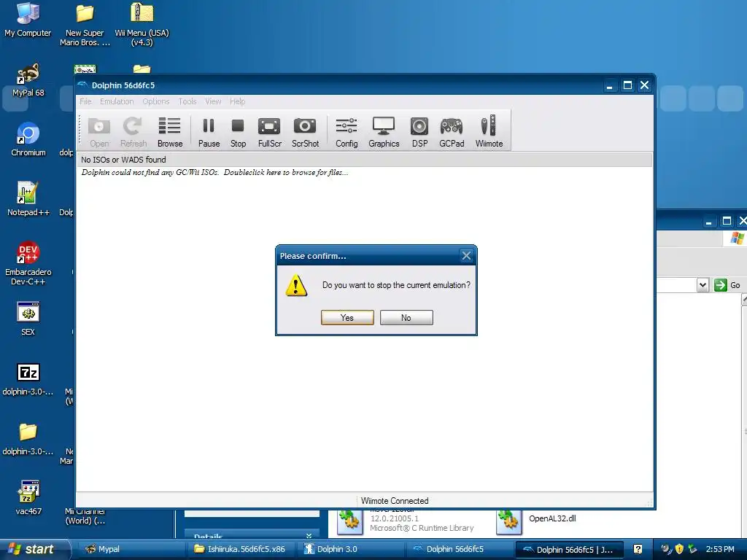Click the security shield tray icon
The image size is (747, 560).
click(679, 549)
